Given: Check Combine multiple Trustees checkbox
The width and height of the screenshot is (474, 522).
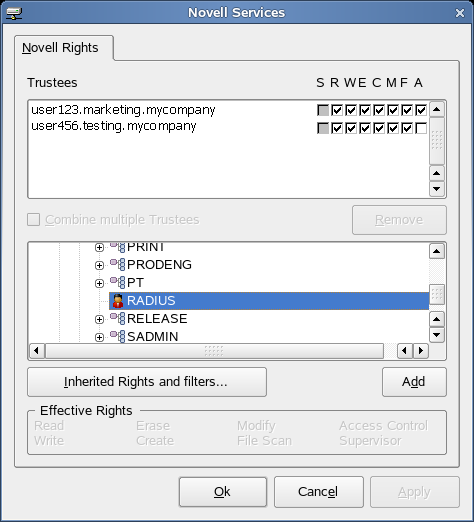Looking at the screenshot, I should pyautogui.click(x=33, y=220).
